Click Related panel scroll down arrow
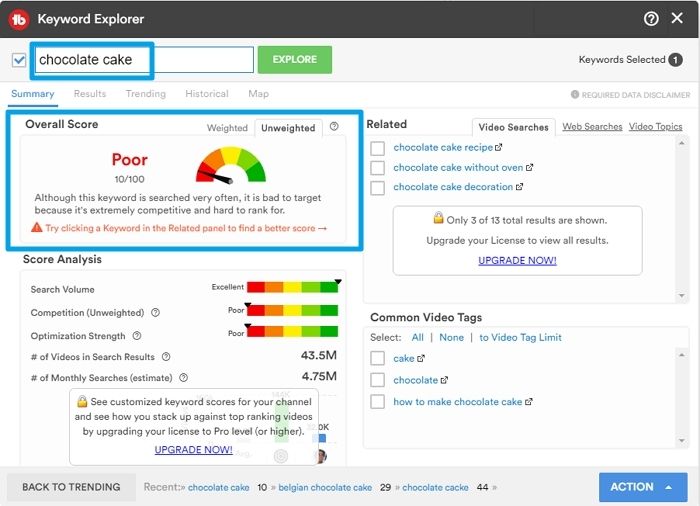 click(682, 296)
